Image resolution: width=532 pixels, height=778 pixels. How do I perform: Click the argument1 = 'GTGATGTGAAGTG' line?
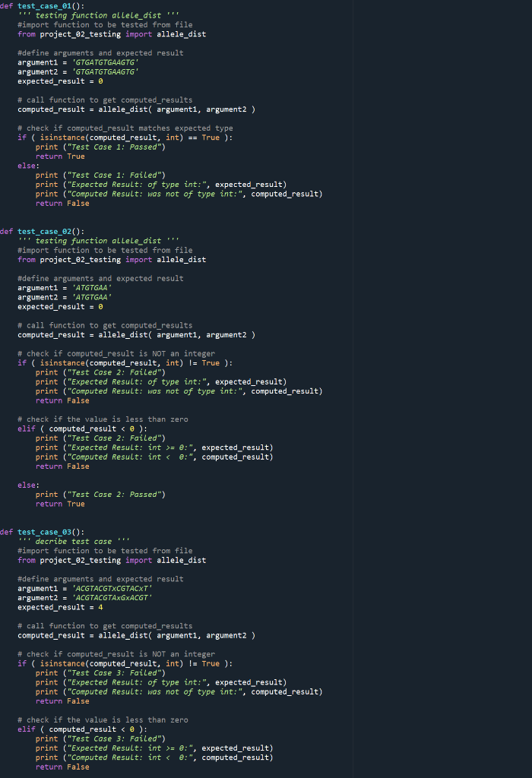[78, 62]
